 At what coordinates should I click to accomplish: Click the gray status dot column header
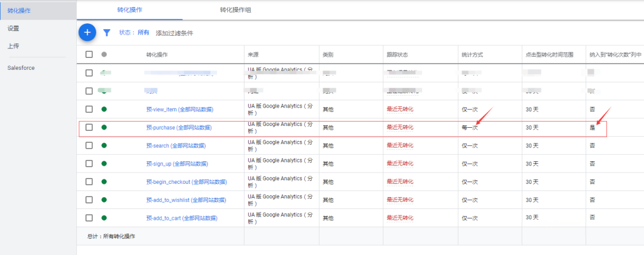coord(104,54)
